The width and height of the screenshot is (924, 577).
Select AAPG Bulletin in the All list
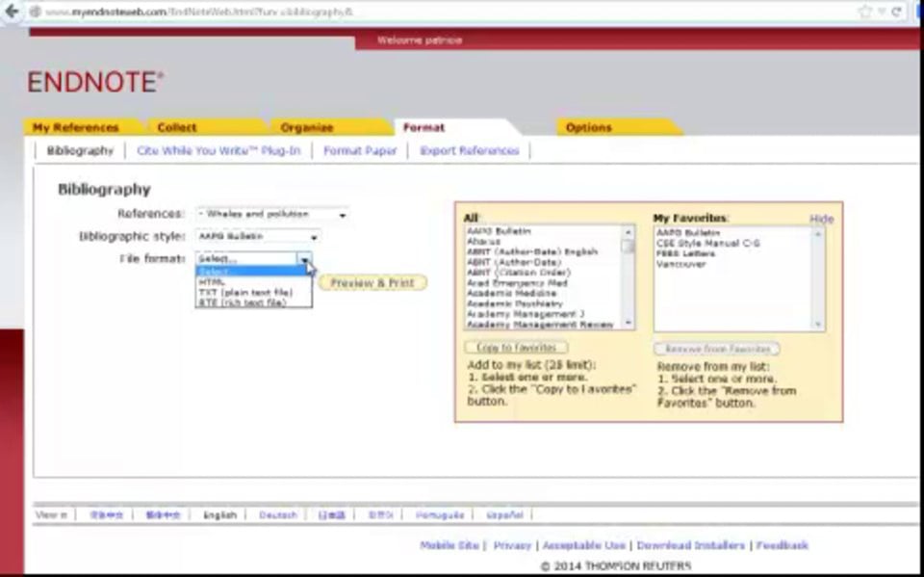[499, 231]
